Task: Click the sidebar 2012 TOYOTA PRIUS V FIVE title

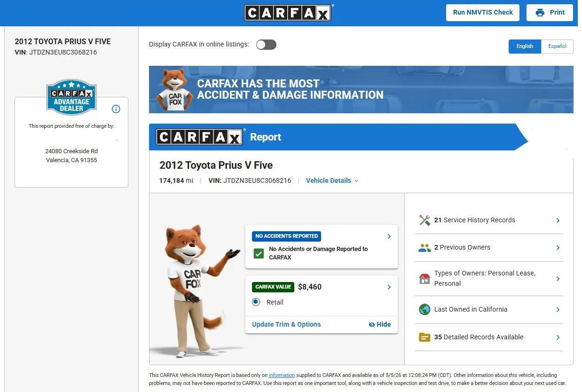Action: (63, 41)
